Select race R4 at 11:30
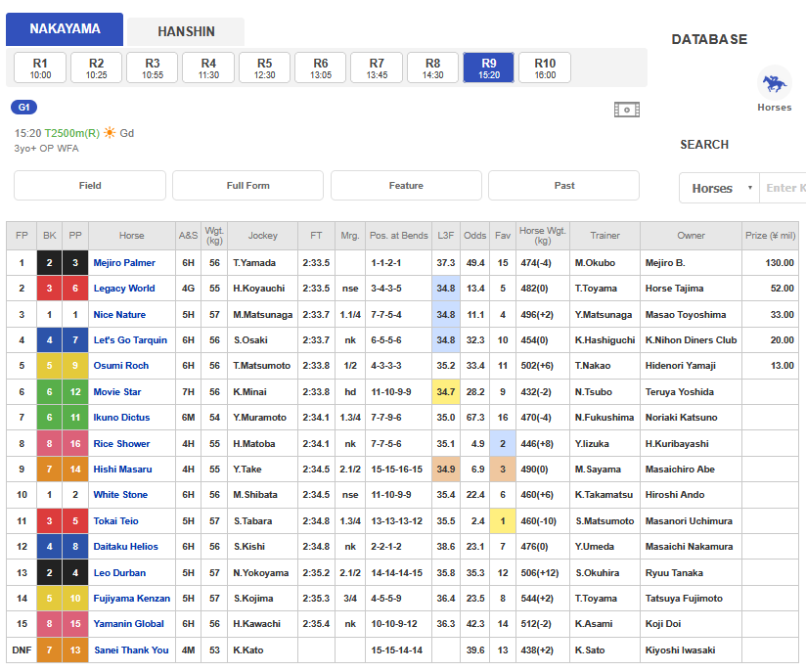Screen dimensions: 806x672 (208, 67)
